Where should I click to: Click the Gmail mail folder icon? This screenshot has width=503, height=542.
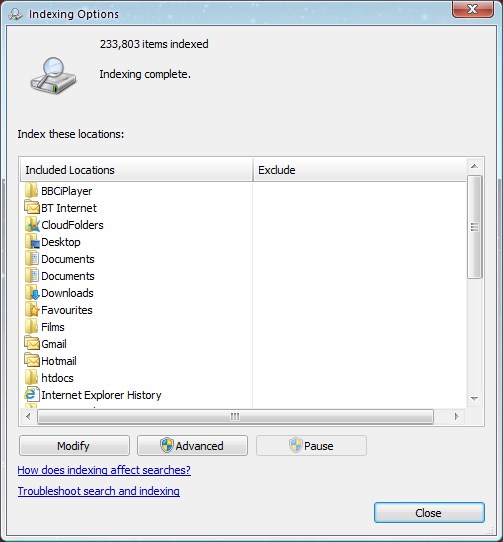pyautogui.click(x=31, y=344)
